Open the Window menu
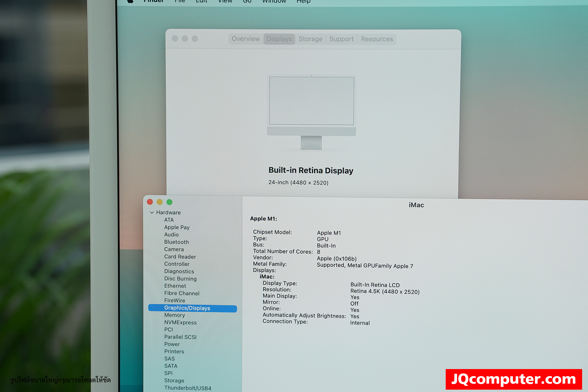Image resolution: width=588 pixels, height=392 pixels. pyautogui.click(x=274, y=1)
